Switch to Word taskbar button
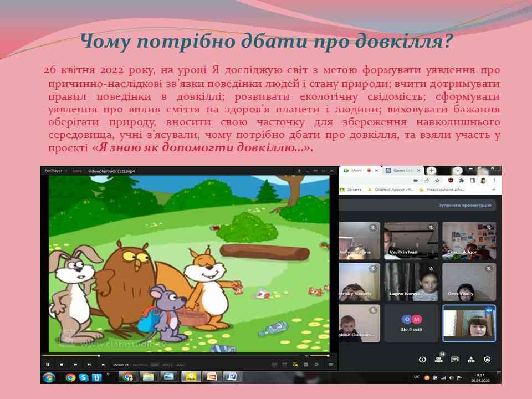The height and width of the screenshot is (399, 532). (x=232, y=377)
